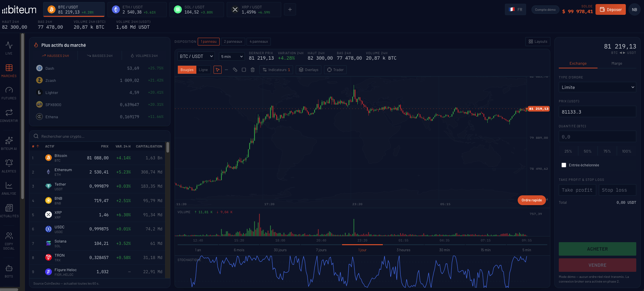
Task: Select the 4 panneaux layout
Action: point(259,41)
